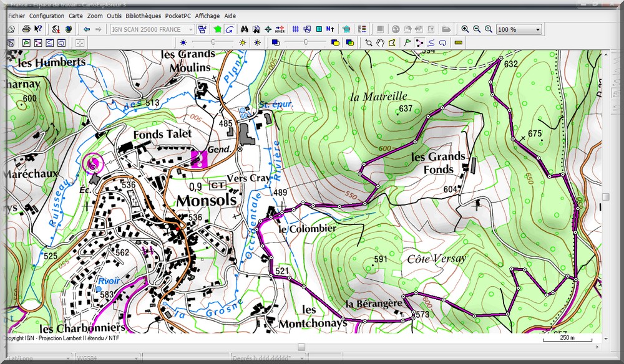Click the 632 route start point

pyautogui.click(x=500, y=59)
